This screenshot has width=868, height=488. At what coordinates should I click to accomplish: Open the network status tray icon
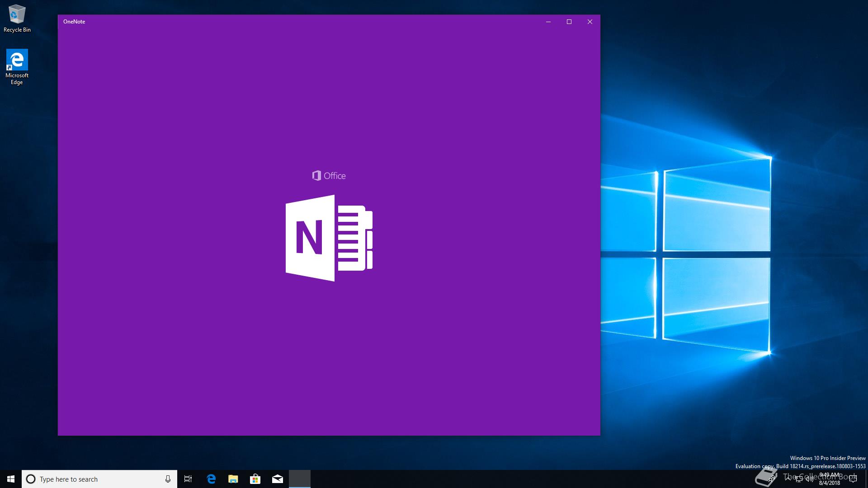pyautogui.click(x=799, y=479)
